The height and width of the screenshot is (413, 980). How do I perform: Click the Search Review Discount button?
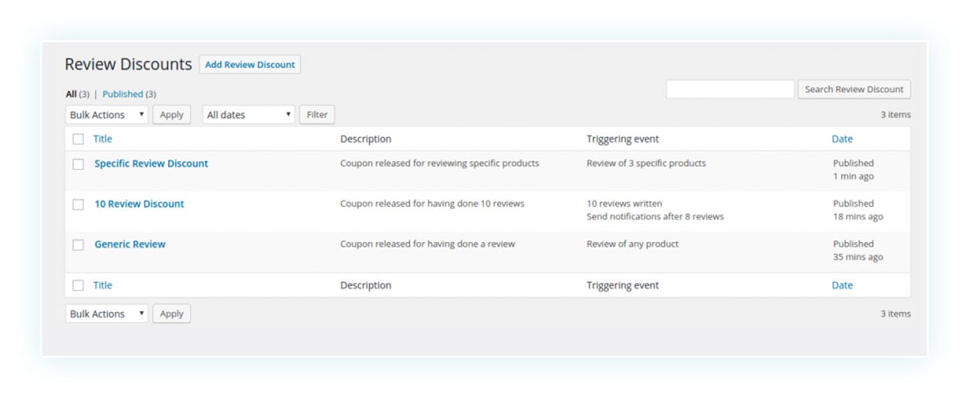point(853,89)
